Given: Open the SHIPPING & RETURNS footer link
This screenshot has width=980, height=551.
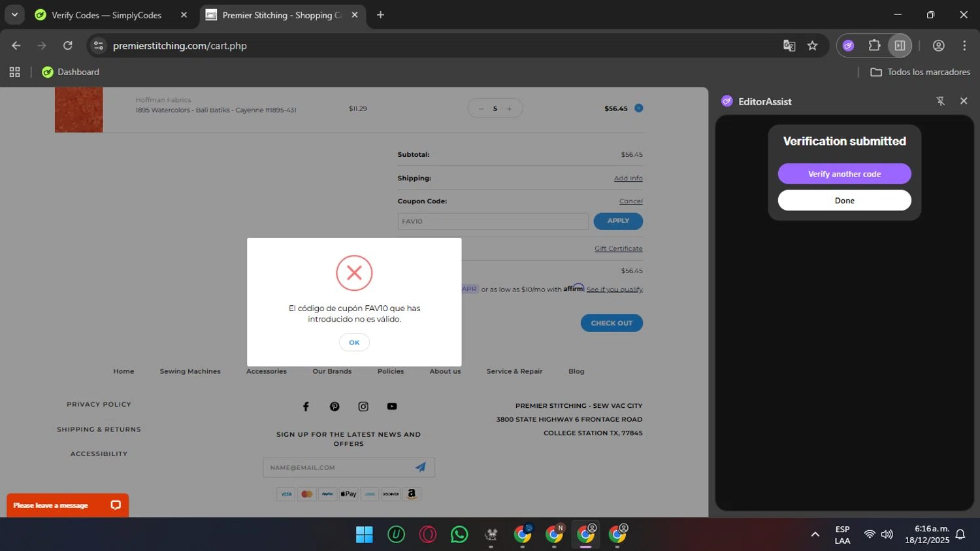Looking at the screenshot, I should point(99,429).
